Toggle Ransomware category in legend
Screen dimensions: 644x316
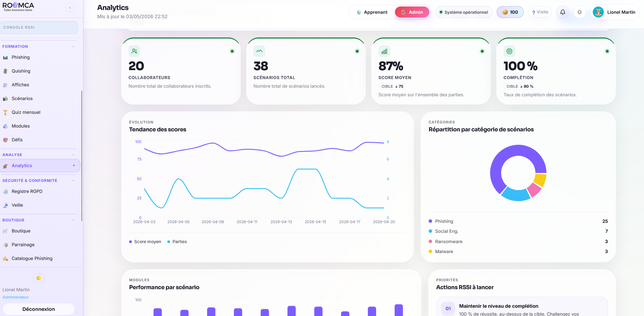(x=518, y=241)
